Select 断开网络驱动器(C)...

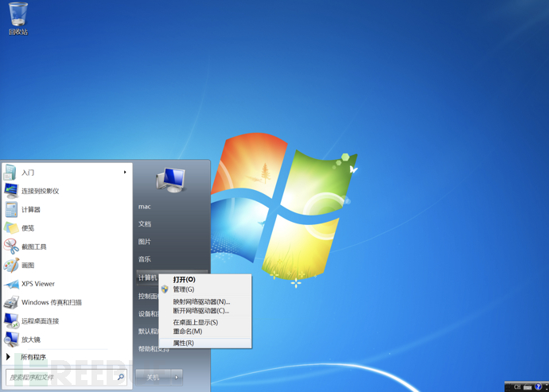(x=204, y=310)
